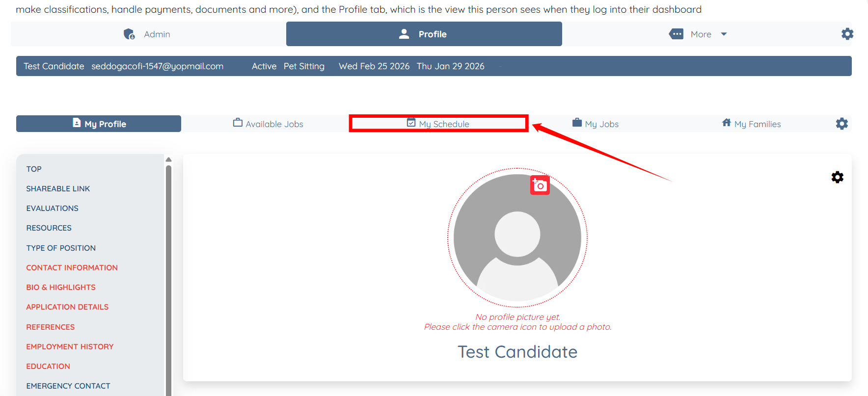This screenshot has width=868, height=396.
Task: Click gear icon next to My Families
Action: pyautogui.click(x=841, y=124)
